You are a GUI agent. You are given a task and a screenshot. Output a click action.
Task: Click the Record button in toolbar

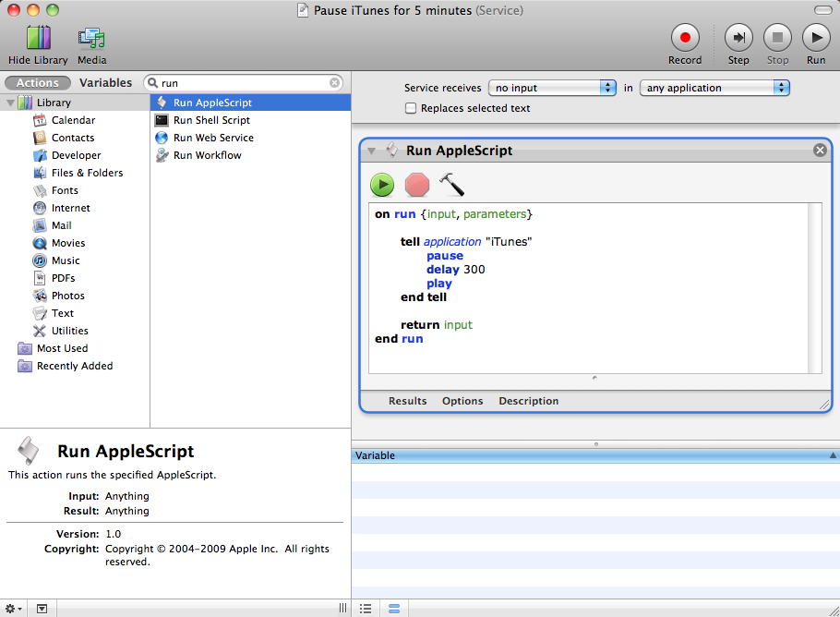[685, 39]
